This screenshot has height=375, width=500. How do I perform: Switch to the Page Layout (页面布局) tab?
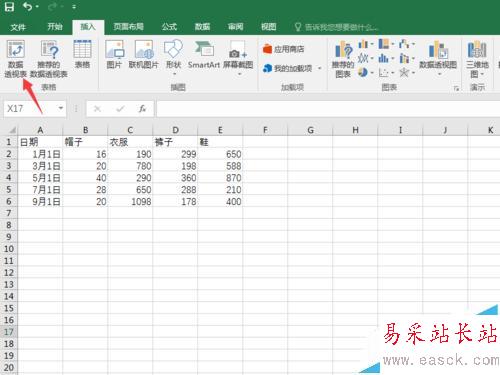(129, 27)
